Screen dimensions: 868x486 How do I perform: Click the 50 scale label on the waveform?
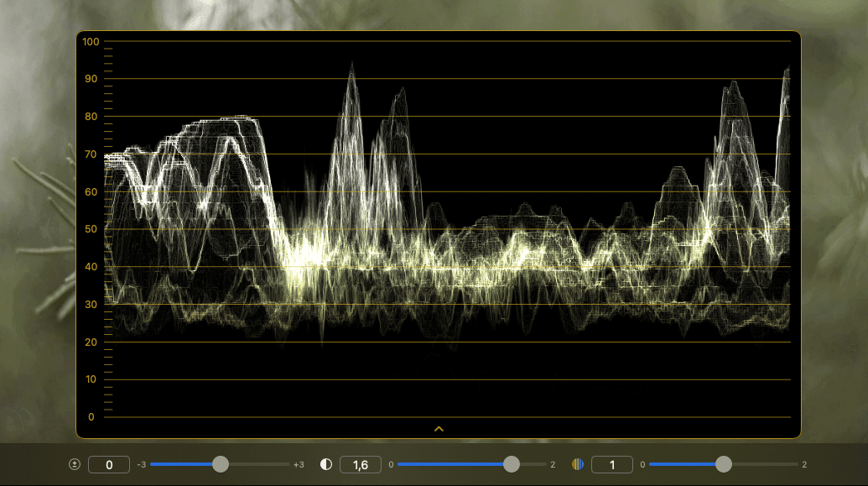point(91,229)
